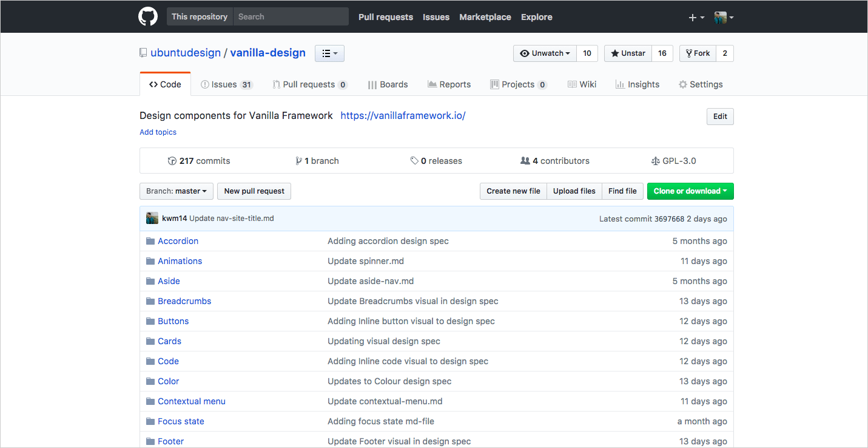Open the vanillaframework.io website link
Screen dimensions: 868x448
click(403, 115)
